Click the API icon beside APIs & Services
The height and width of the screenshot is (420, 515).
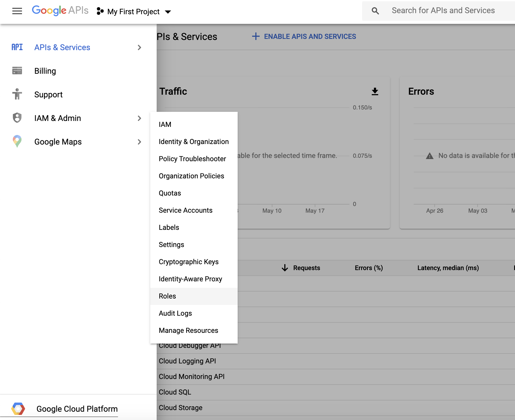tap(17, 47)
